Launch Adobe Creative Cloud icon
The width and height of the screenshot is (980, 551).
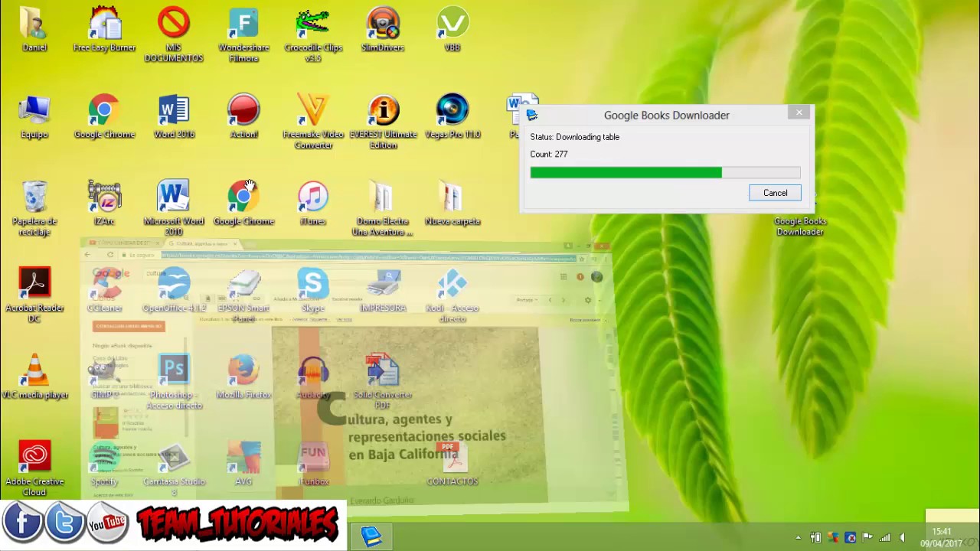point(34,468)
